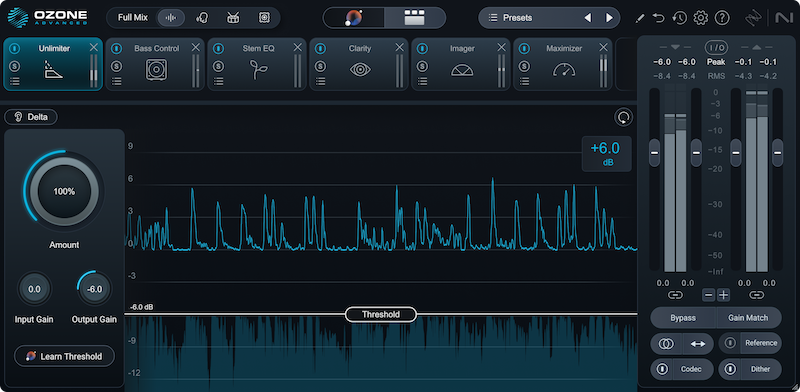Click the plus meter scale button
This screenshot has height=392, width=800.
(723, 295)
